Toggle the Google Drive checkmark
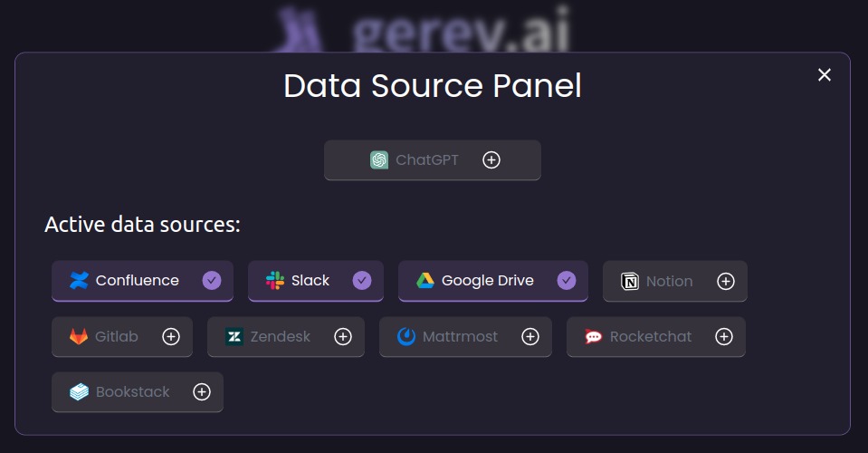The height and width of the screenshot is (453, 868). click(567, 281)
